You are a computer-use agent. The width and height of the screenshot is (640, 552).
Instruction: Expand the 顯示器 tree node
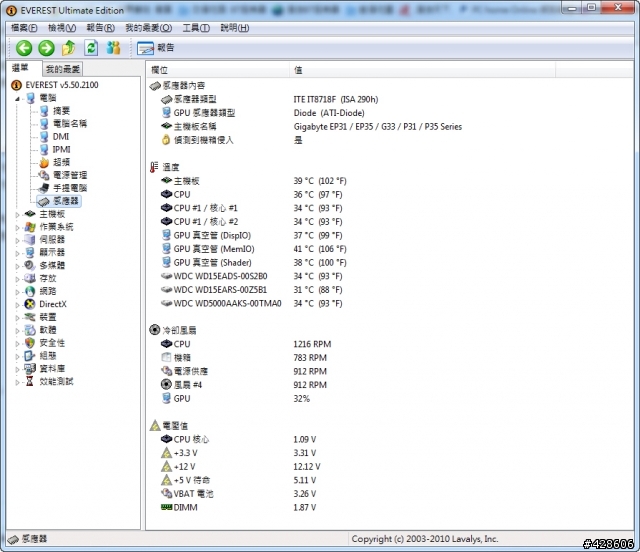point(17,254)
